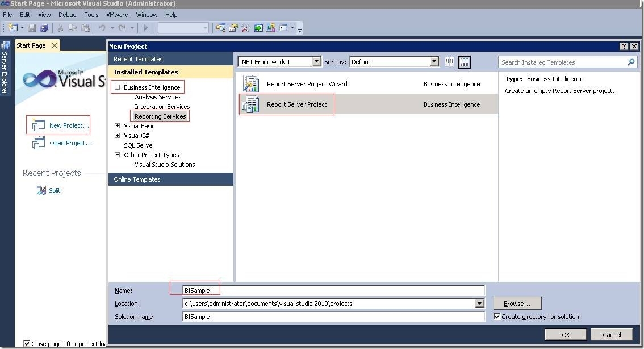Open the Split recent project link
The image size is (644, 349).
pyautogui.click(x=55, y=191)
